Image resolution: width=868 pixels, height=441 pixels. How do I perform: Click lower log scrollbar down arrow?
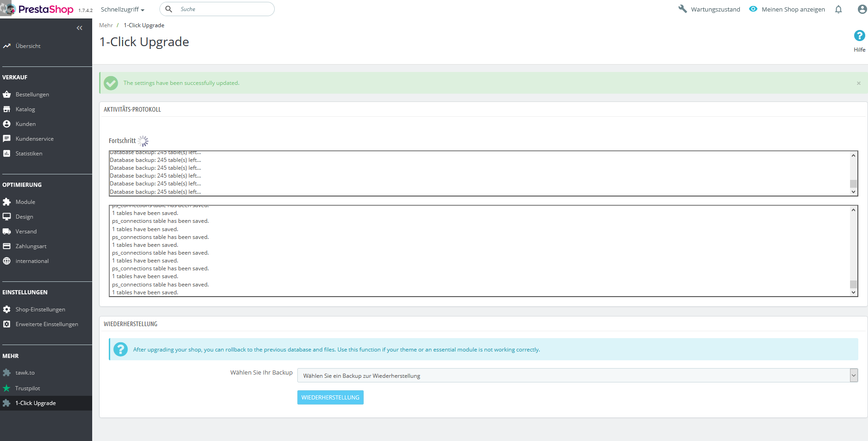[853, 292]
